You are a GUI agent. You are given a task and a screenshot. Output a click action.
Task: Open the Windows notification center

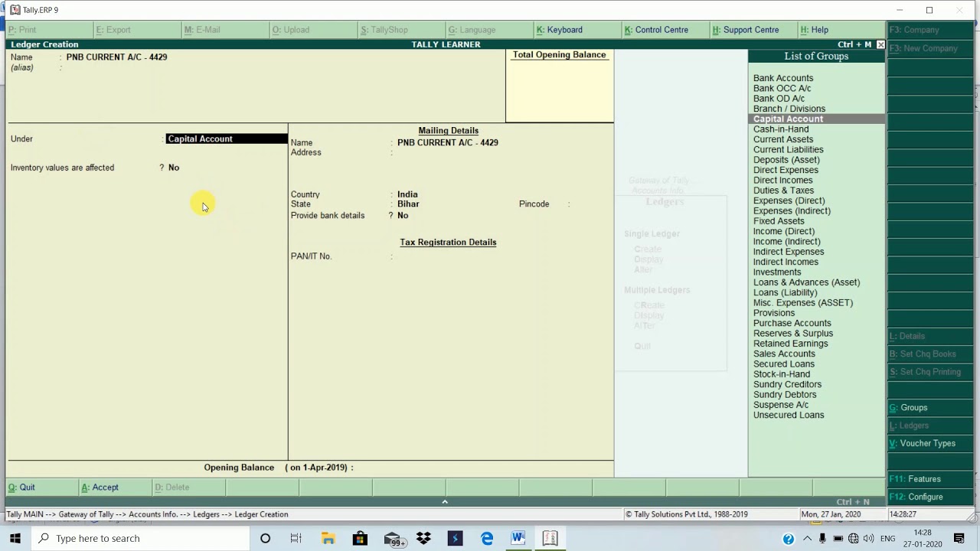960,539
